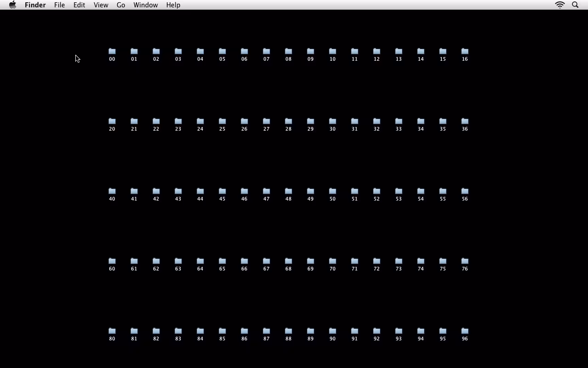Select the folder named 68
This screenshot has width=588, height=368.
(x=288, y=261)
